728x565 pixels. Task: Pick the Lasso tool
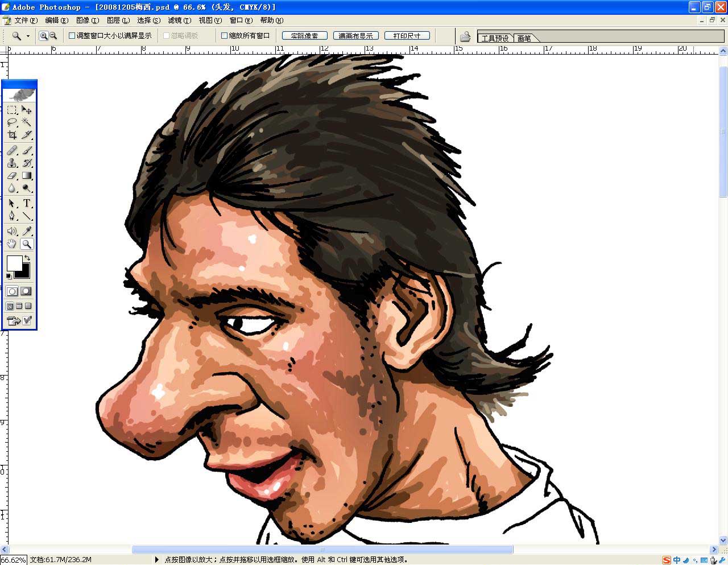tap(12, 122)
